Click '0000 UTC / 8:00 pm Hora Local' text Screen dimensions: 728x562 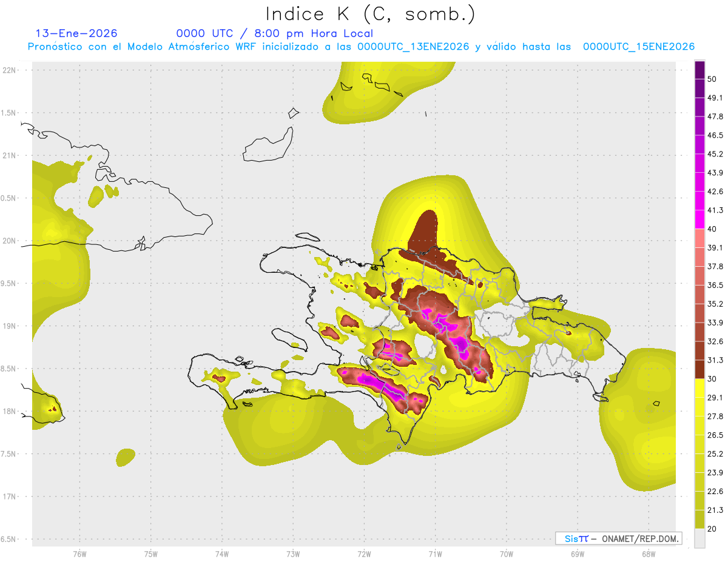275,33
